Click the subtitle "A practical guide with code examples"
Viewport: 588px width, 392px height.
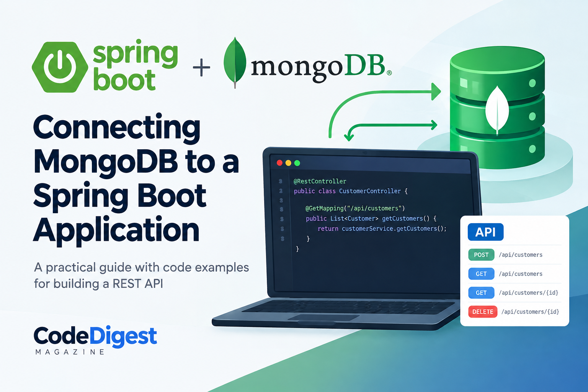[142, 267]
